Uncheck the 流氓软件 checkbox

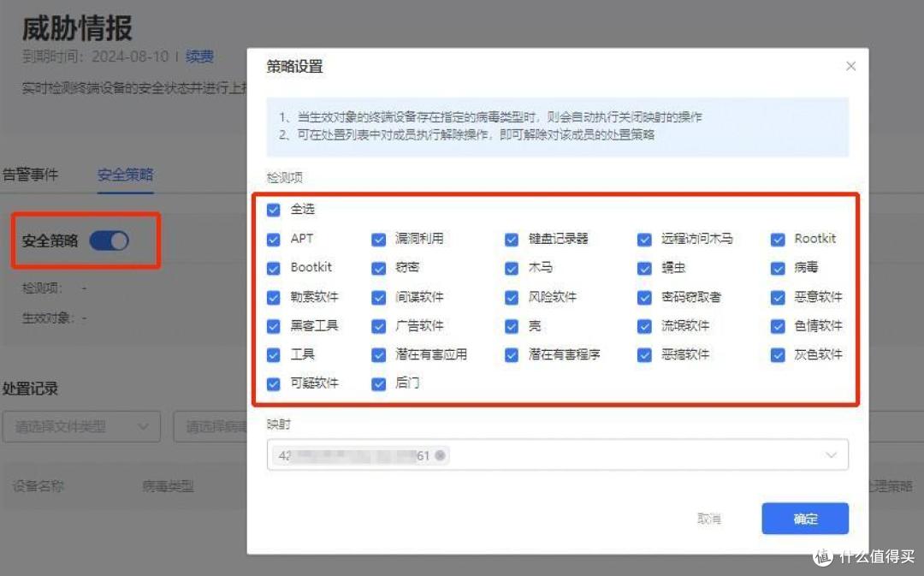pyautogui.click(x=644, y=326)
